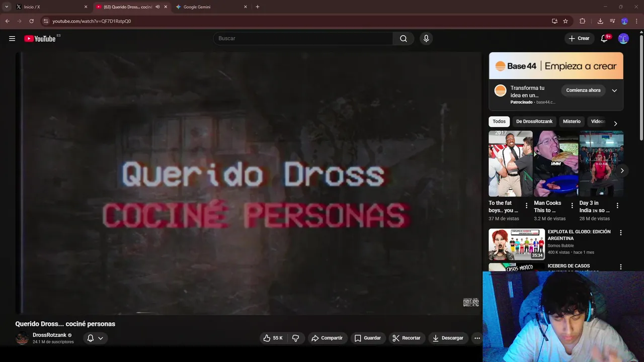The height and width of the screenshot is (362, 644).
Task: Click the Descargar button
Action: [448, 338]
